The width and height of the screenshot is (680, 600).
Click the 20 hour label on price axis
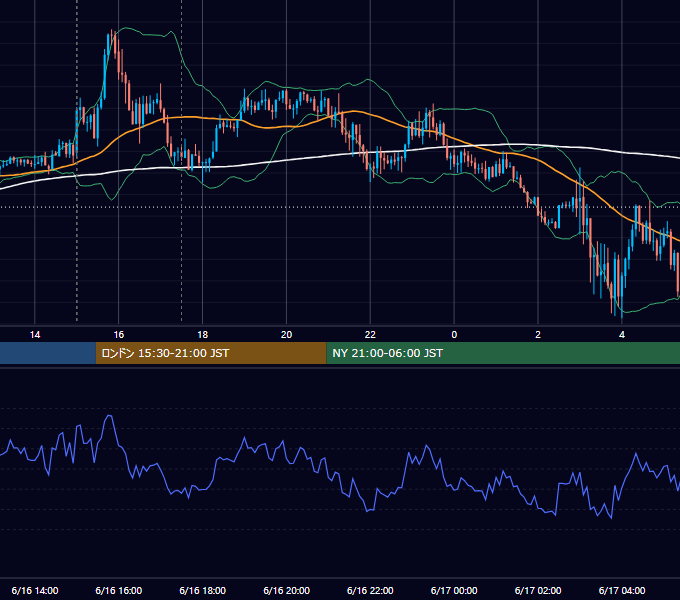[286, 335]
